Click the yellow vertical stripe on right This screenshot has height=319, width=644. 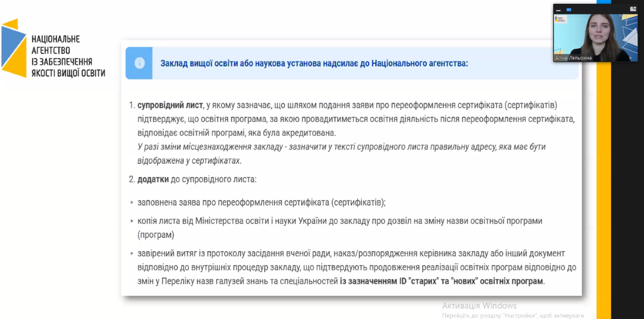click(x=604, y=188)
